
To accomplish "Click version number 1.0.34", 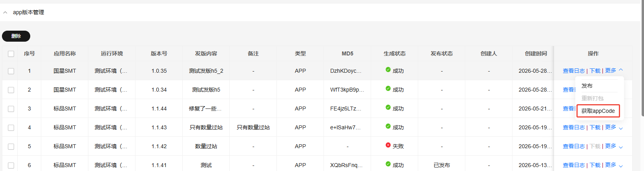I will click(x=159, y=90).
